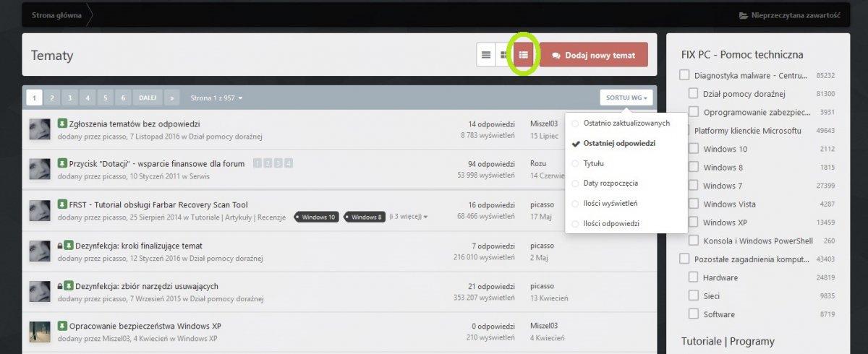Click pinned icon on Przycisk Dotacji topic
This screenshot has height=354, width=868.
pyautogui.click(x=61, y=163)
